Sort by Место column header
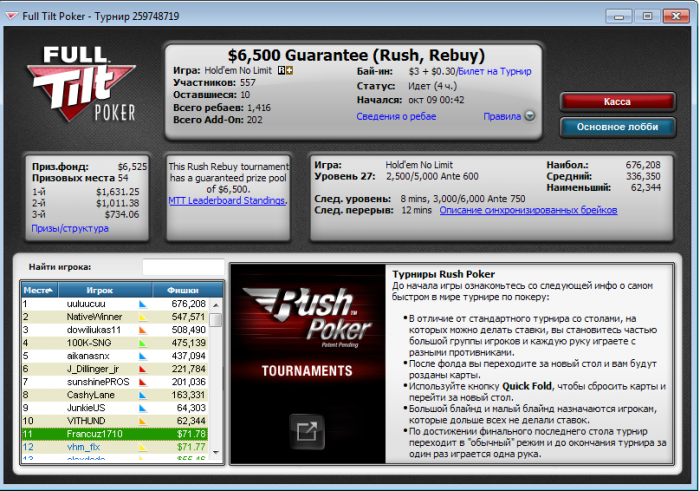 (40, 290)
